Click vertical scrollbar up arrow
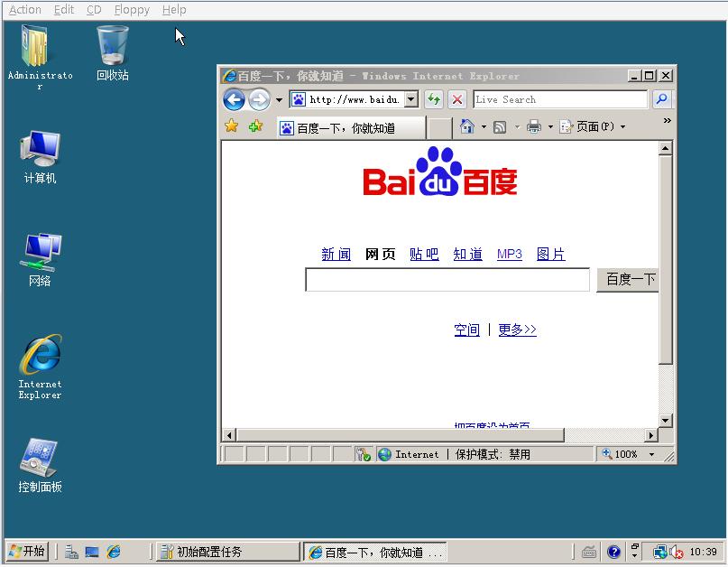 click(x=666, y=148)
